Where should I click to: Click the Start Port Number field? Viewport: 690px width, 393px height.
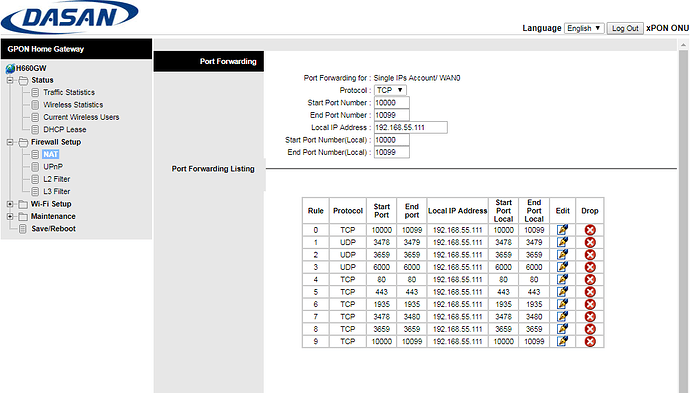tap(392, 103)
